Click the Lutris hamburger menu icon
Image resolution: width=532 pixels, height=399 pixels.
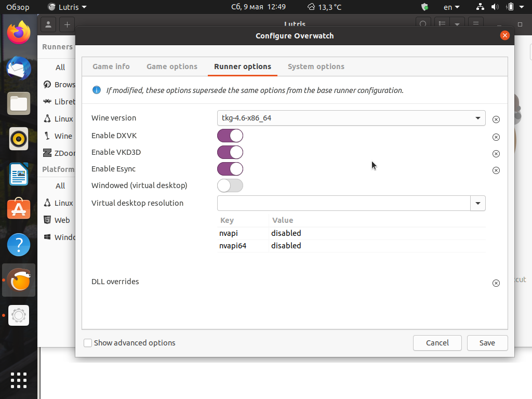pos(476,24)
